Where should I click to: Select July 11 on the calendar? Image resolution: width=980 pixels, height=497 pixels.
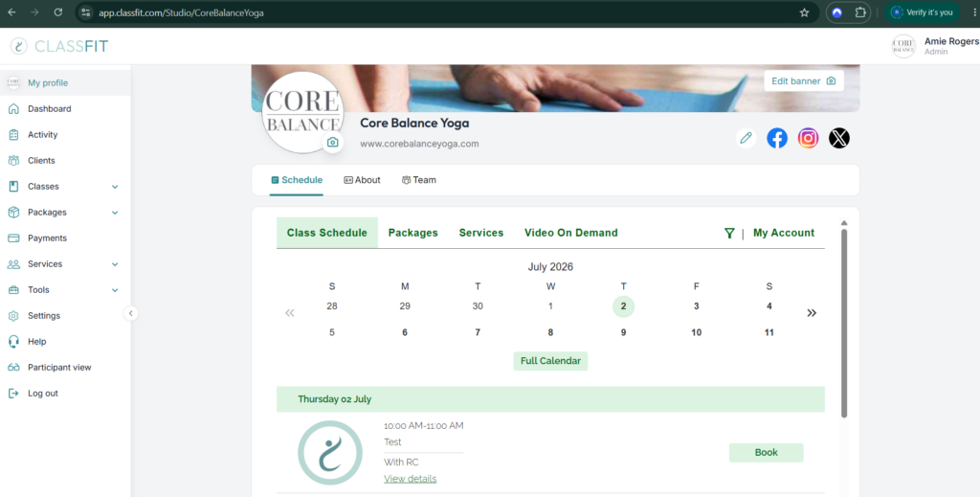tap(768, 332)
